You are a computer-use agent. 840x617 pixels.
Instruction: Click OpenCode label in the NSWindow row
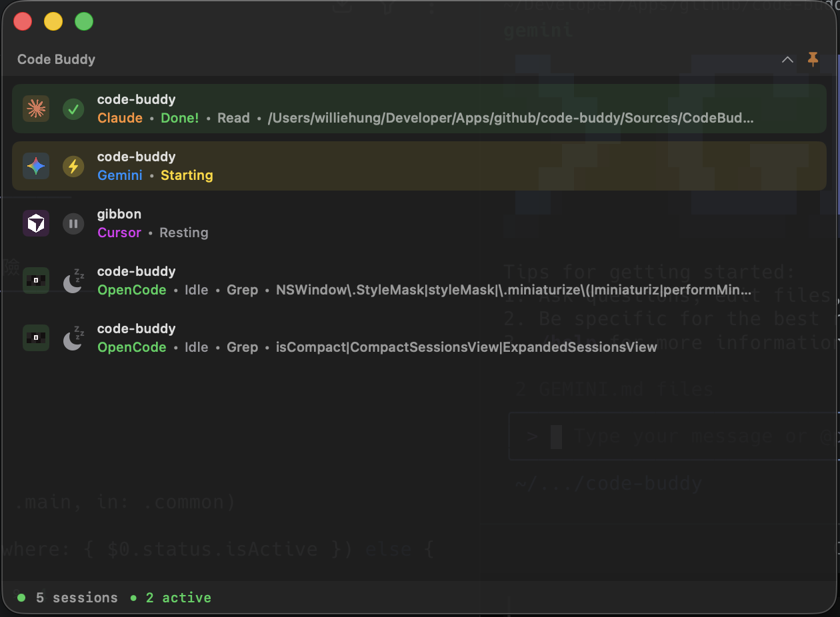132,290
